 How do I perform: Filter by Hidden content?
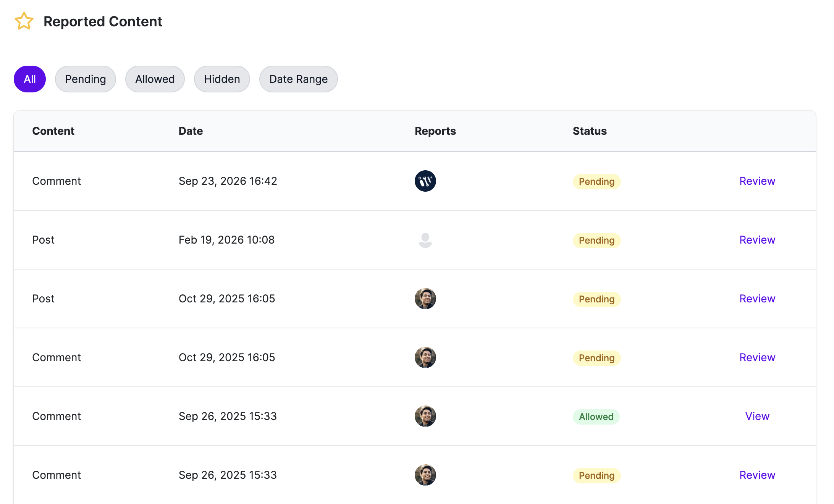[x=222, y=79]
